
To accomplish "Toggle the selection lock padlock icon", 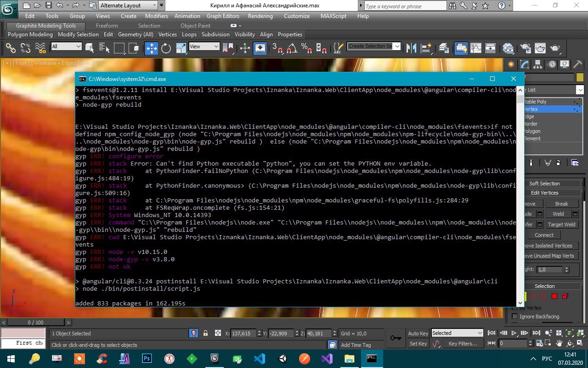I will 205,333.
